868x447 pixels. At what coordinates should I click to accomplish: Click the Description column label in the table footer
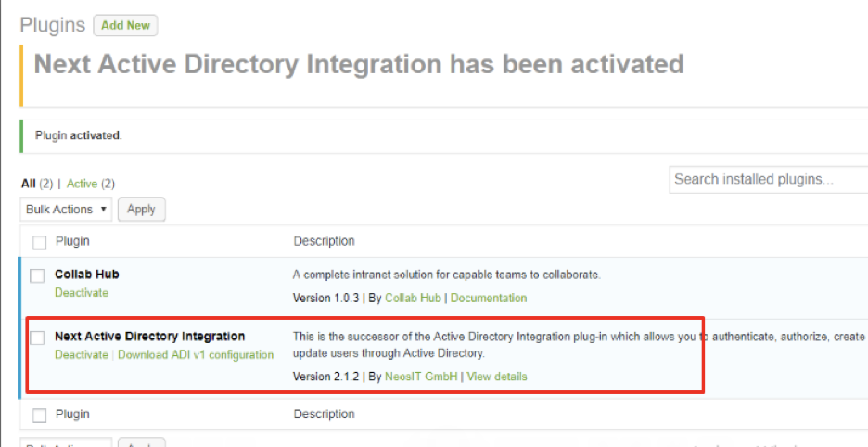click(x=324, y=415)
